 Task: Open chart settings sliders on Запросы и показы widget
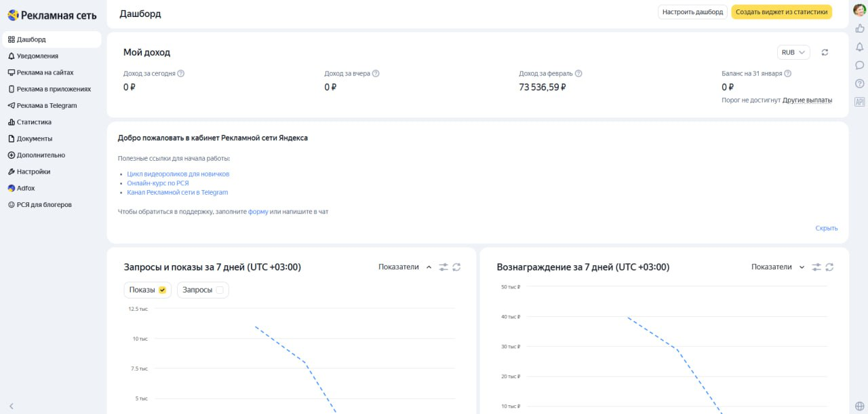pos(443,267)
